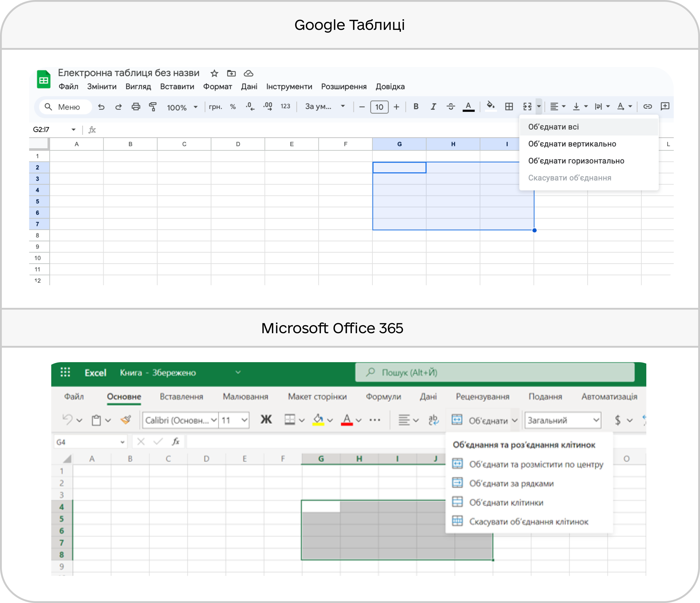The width and height of the screenshot is (700, 603).
Task: Expand the Книга - Збережено title chevron
Action: [238, 372]
